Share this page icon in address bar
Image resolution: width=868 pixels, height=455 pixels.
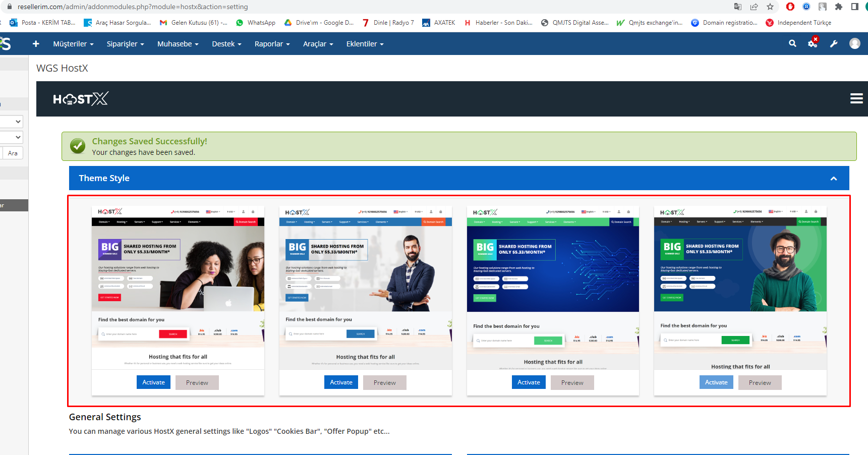(754, 7)
